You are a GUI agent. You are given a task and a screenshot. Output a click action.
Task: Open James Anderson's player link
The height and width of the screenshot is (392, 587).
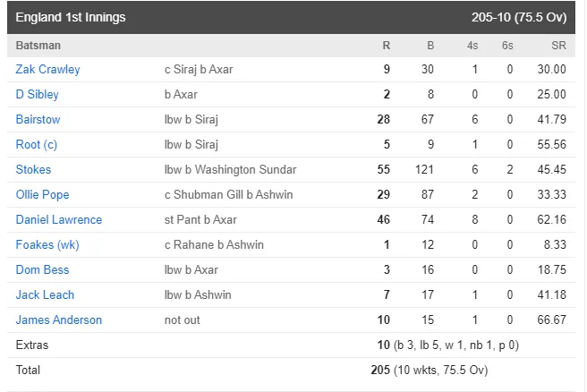click(59, 320)
